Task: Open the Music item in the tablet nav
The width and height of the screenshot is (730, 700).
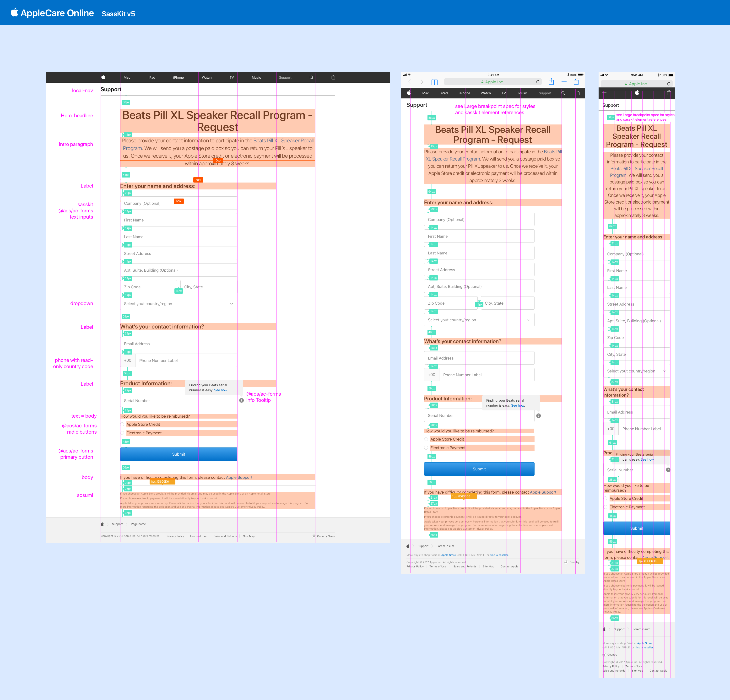Action: [523, 93]
